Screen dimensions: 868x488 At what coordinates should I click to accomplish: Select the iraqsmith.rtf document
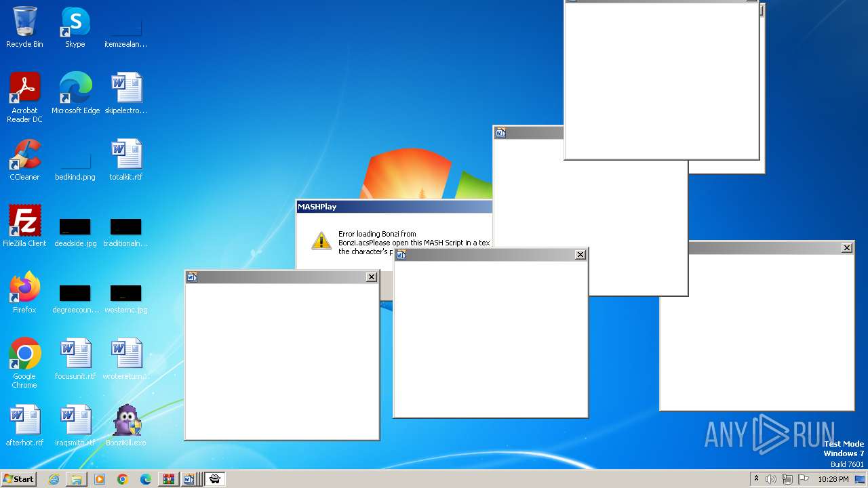point(75,426)
